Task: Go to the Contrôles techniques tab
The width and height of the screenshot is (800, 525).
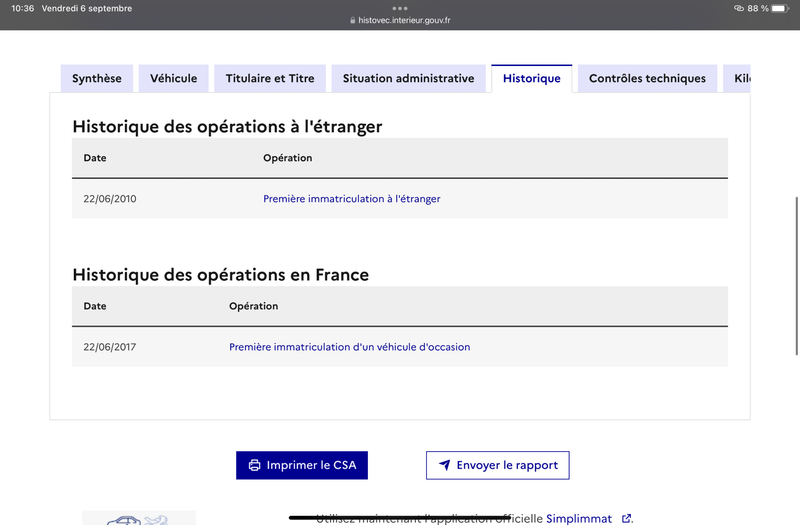Action: pyautogui.click(x=647, y=79)
